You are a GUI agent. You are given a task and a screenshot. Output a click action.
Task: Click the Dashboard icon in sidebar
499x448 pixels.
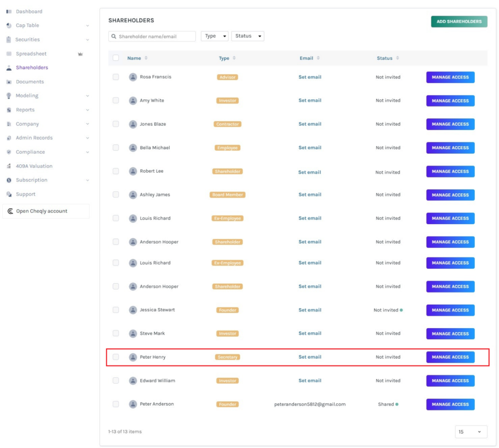coord(9,11)
